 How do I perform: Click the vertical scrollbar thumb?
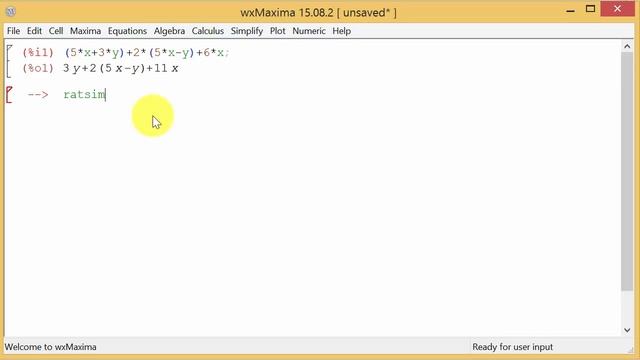pyautogui.click(x=627, y=171)
